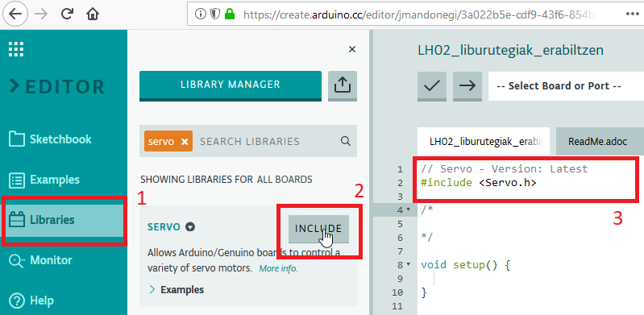Click the browser forward arrow
This screenshot has height=315, width=644.
40,14
